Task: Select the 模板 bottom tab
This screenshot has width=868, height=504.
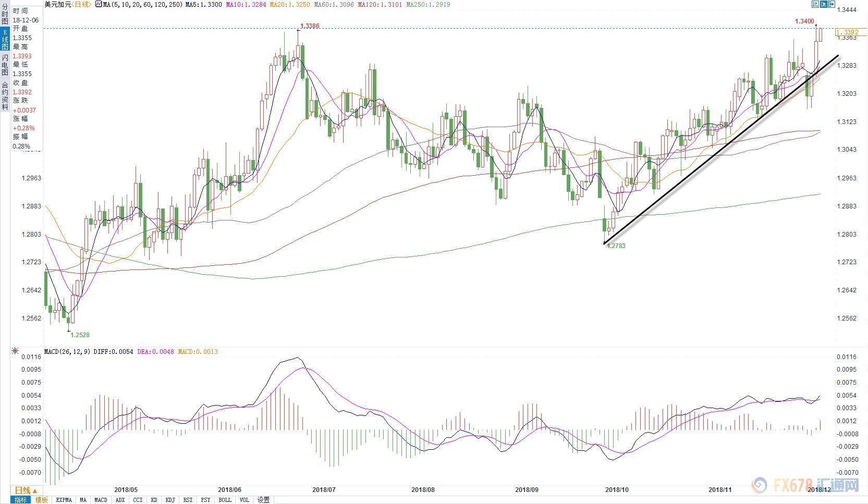Action: (x=42, y=500)
